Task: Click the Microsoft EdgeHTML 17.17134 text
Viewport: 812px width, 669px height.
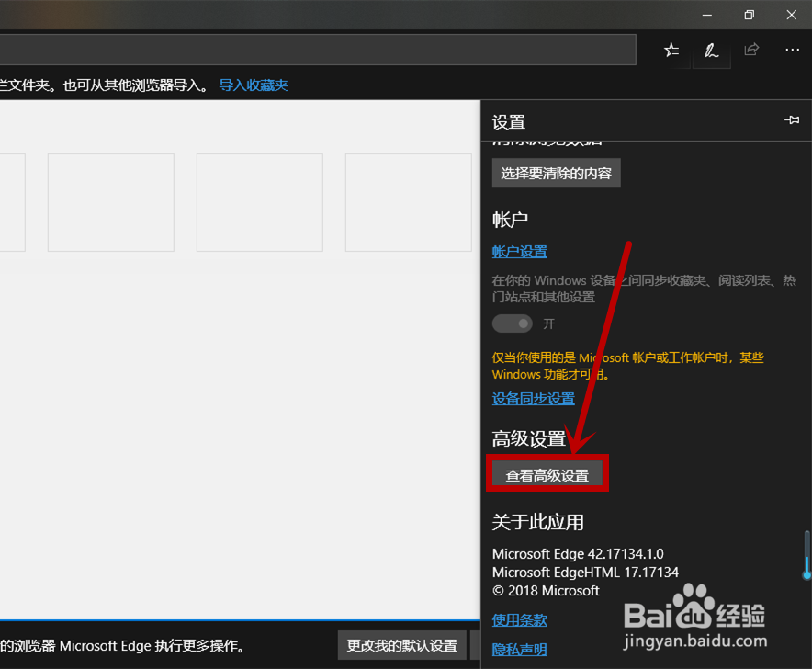Action: (x=585, y=573)
